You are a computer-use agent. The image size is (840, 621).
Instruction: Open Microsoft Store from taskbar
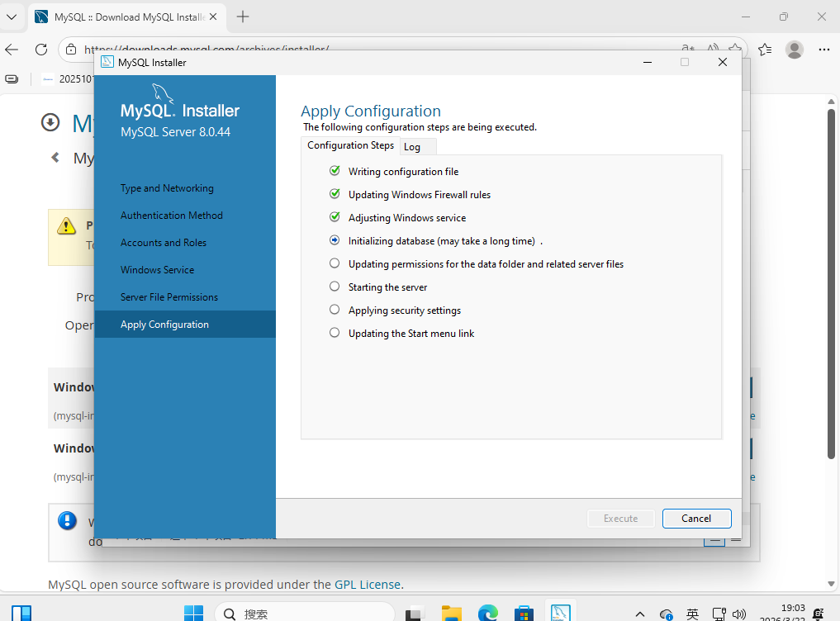point(524,613)
